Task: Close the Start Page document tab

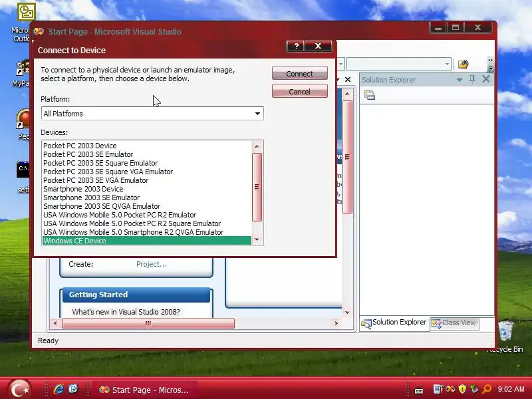Action: click(x=348, y=79)
